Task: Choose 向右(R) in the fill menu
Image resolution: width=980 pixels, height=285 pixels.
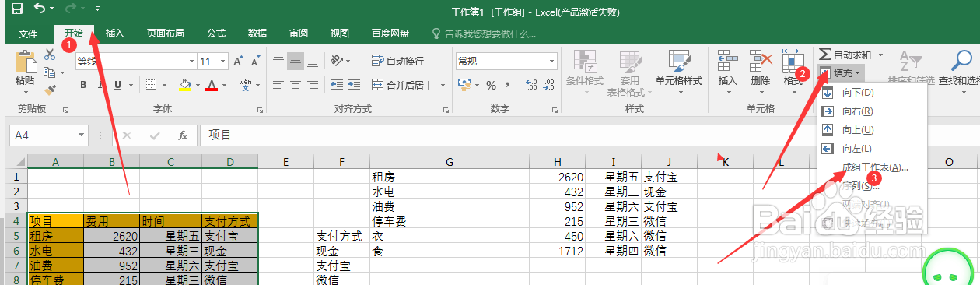Action: click(872, 111)
